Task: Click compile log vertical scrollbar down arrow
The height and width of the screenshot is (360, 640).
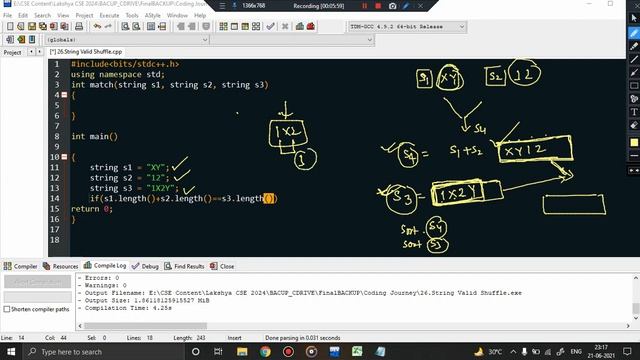Action: (636, 318)
